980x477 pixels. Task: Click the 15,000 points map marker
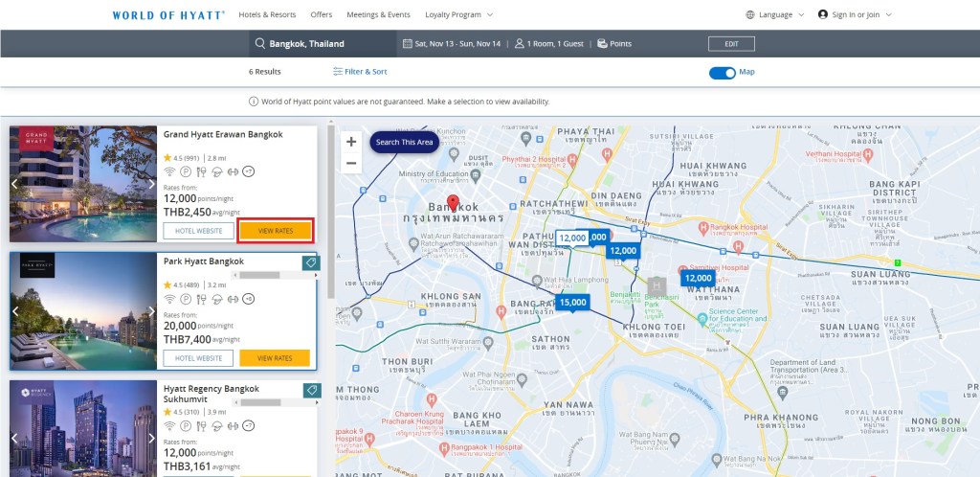coord(572,304)
